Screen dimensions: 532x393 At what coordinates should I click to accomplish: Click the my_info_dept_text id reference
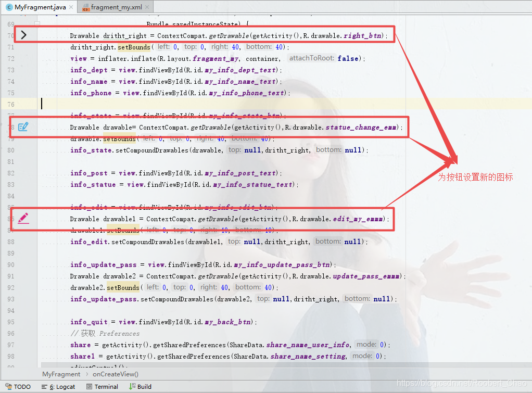coord(240,70)
